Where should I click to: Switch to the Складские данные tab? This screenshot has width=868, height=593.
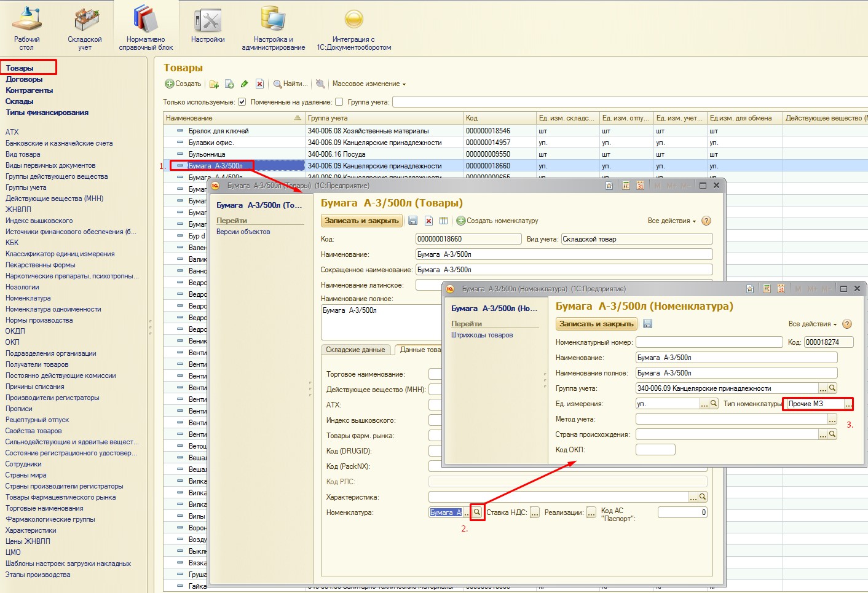coord(355,350)
